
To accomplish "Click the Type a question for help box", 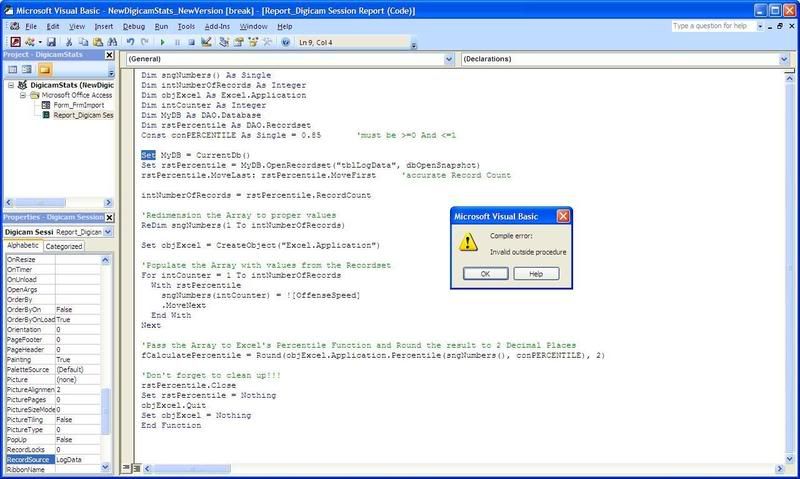I will [713, 26].
